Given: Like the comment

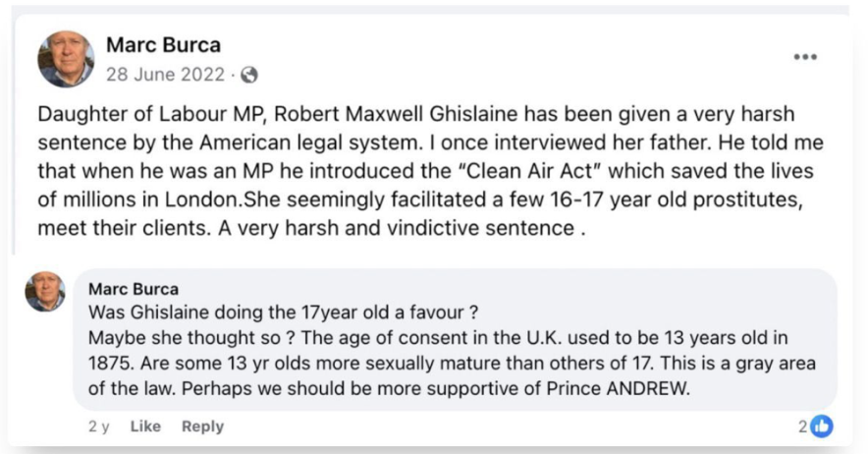Looking at the screenshot, I should coord(145,426).
